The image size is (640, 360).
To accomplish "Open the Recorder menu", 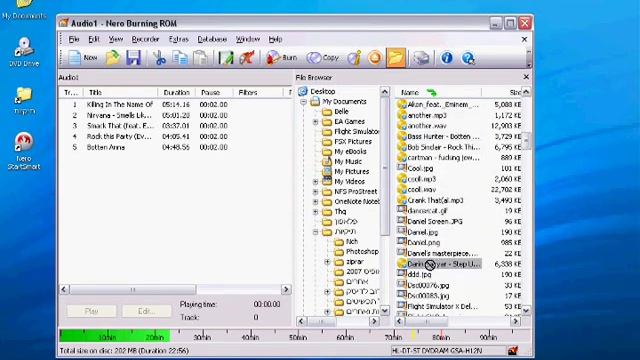I will tap(145, 39).
